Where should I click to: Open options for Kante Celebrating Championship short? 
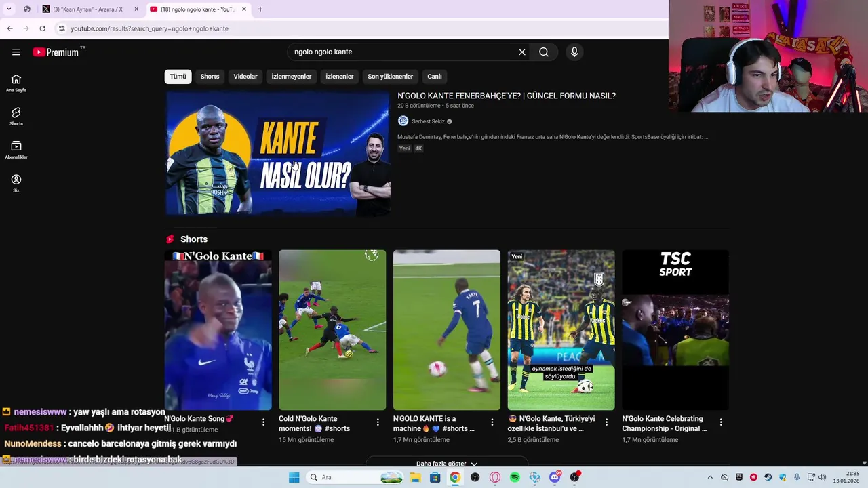[x=721, y=422]
